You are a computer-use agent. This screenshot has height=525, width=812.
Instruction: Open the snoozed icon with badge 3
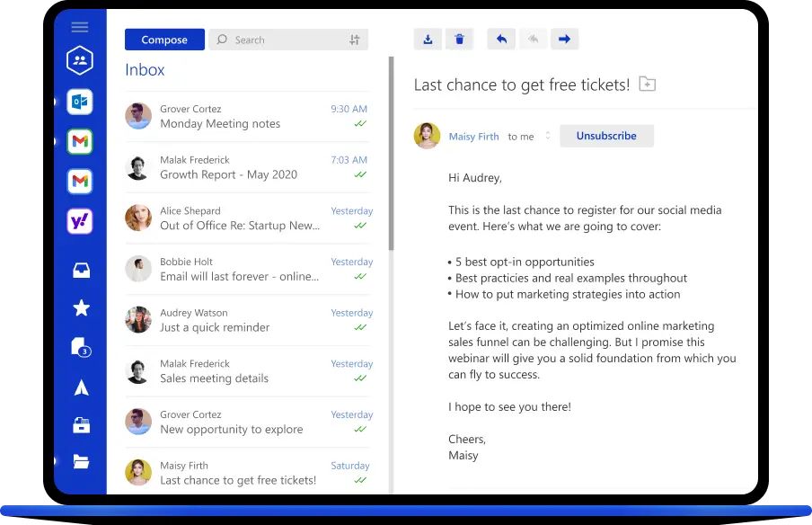tap(80, 347)
